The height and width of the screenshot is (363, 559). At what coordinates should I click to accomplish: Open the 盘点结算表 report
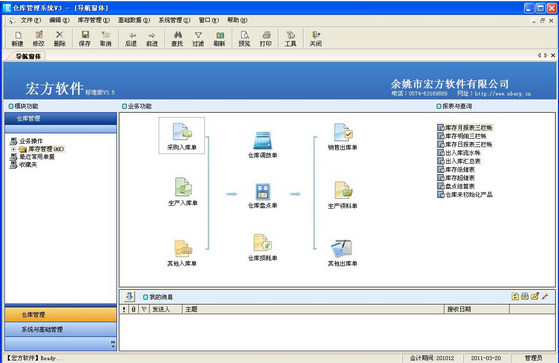456,186
